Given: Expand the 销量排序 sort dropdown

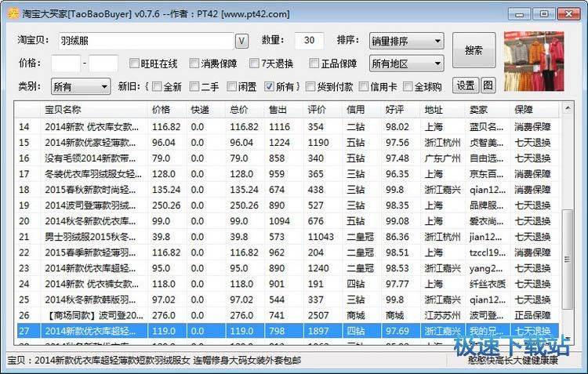Looking at the screenshot, I should pos(405,41).
